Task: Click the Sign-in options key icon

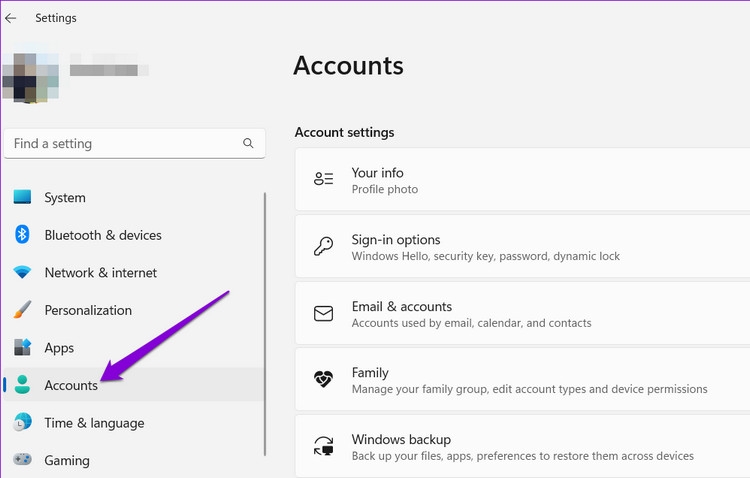Action: [x=323, y=246]
